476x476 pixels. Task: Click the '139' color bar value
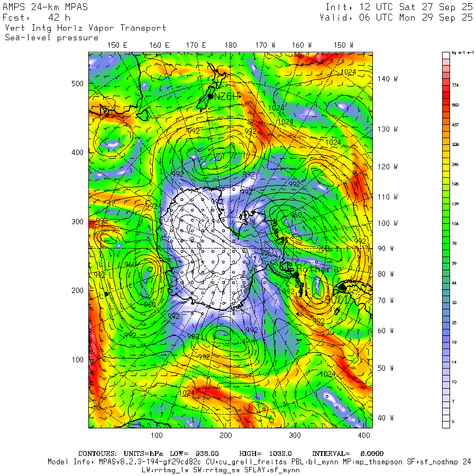pos(455,204)
